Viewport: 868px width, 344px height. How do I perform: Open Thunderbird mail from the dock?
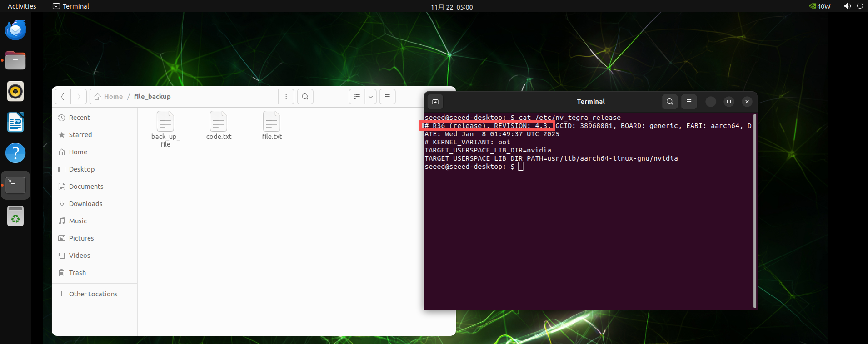[x=15, y=30]
